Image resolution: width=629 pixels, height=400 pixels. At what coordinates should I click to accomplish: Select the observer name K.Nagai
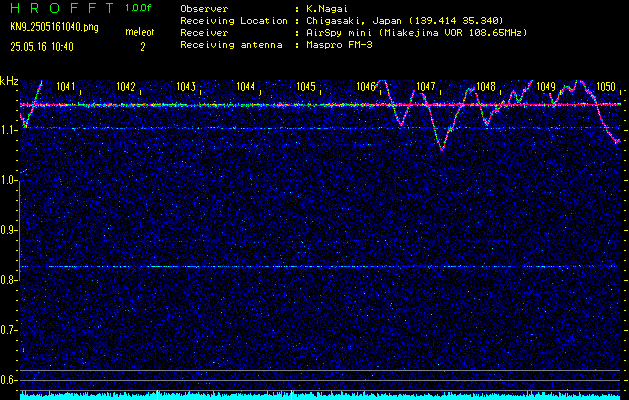coord(327,9)
